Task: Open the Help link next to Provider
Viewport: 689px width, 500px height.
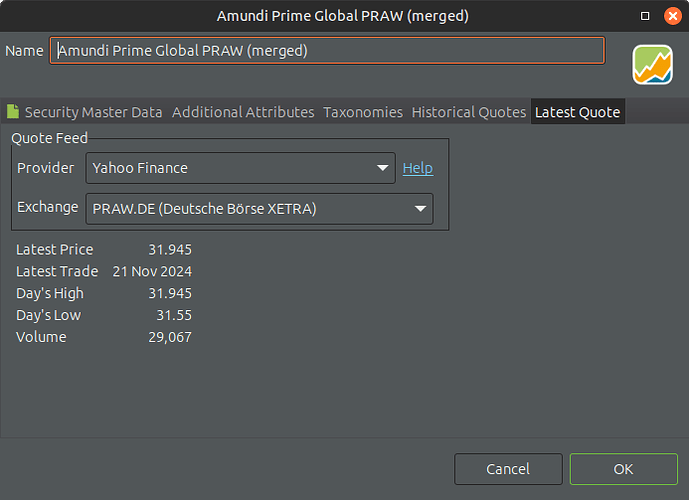Action: pyautogui.click(x=418, y=168)
